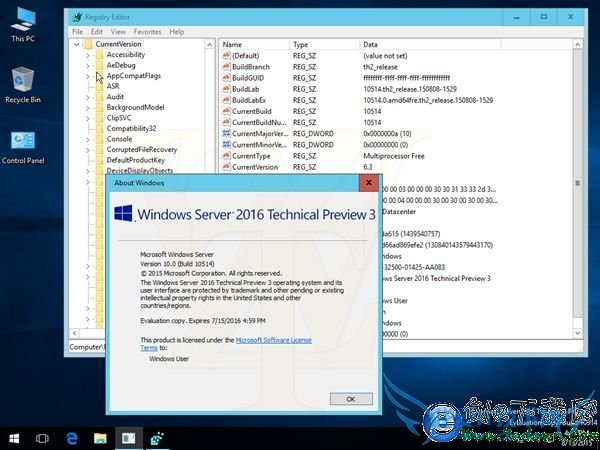Click the th2_release data value
600x450 pixels.
pyautogui.click(x=380, y=67)
